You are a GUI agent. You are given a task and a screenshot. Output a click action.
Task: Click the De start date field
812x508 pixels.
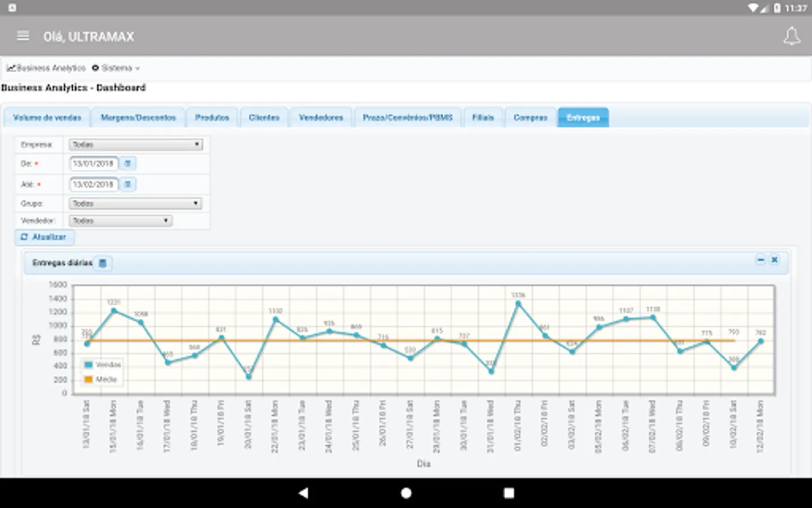(x=94, y=164)
